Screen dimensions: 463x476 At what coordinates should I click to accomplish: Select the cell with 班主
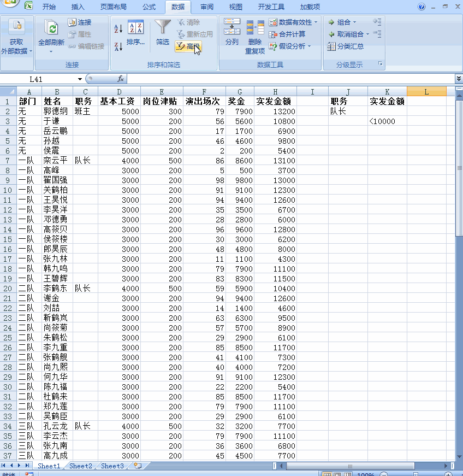click(85, 111)
